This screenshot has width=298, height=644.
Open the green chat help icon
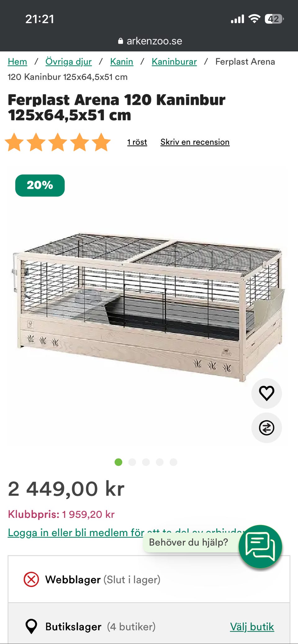click(x=260, y=546)
